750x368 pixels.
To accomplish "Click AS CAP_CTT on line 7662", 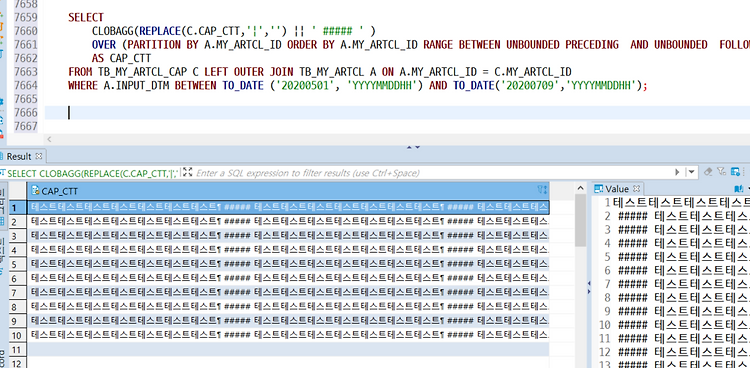I will point(121,58).
